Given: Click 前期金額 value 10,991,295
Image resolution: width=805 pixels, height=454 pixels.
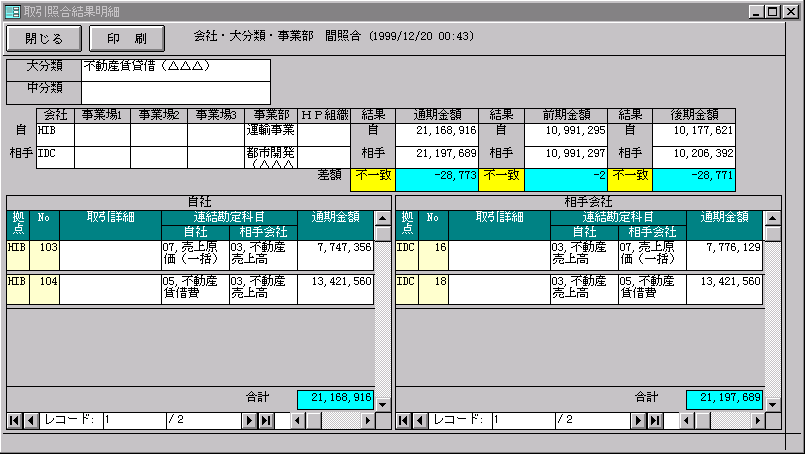Looking at the screenshot, I should pos(566,135).
